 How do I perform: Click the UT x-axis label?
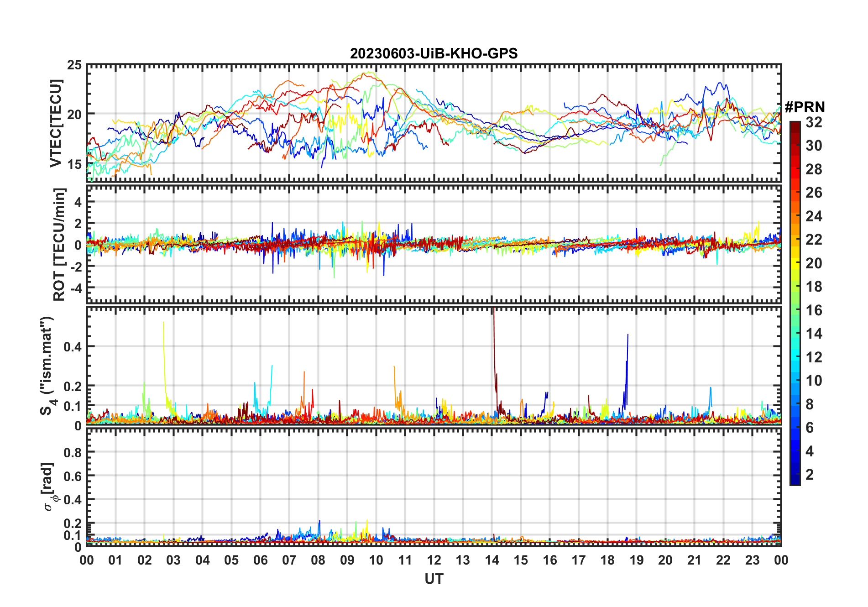click(434, 579)
